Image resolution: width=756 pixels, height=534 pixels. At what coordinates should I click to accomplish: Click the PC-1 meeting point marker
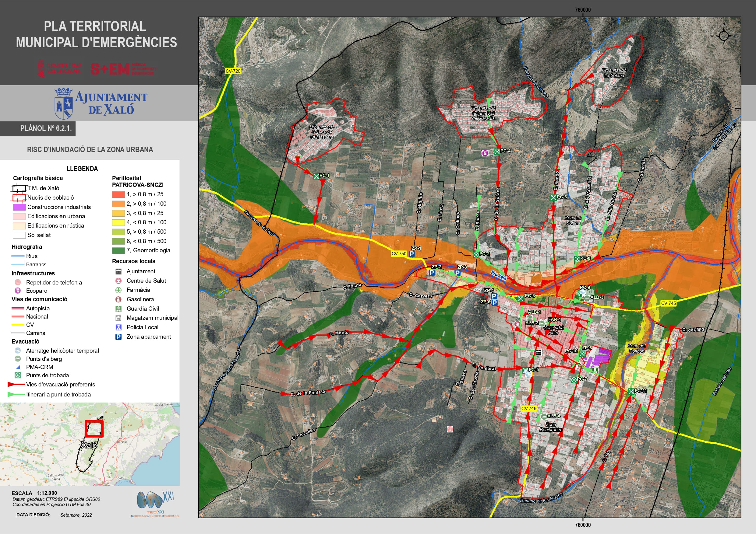[x=316, y=176]
